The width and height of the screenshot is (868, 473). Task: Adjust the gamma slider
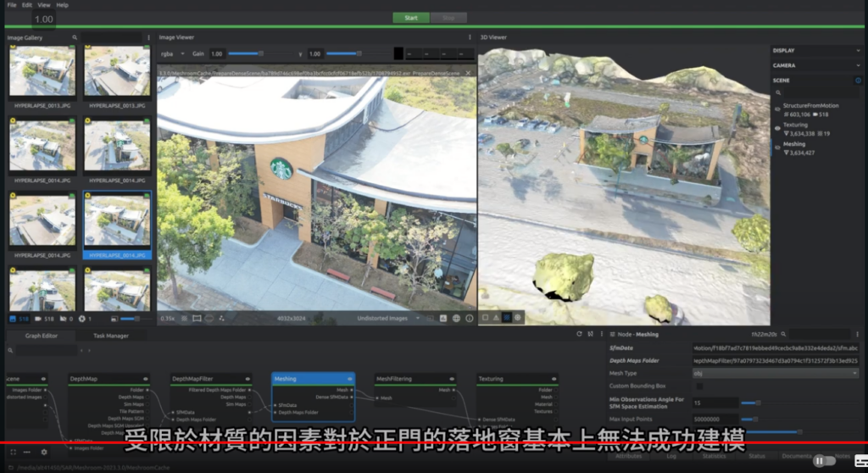[359, 53]
